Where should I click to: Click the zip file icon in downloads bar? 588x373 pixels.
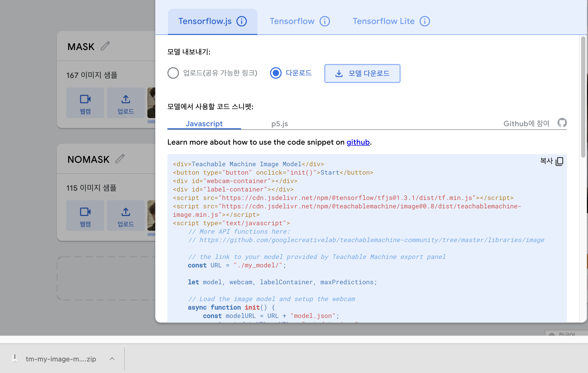(15, 359)
